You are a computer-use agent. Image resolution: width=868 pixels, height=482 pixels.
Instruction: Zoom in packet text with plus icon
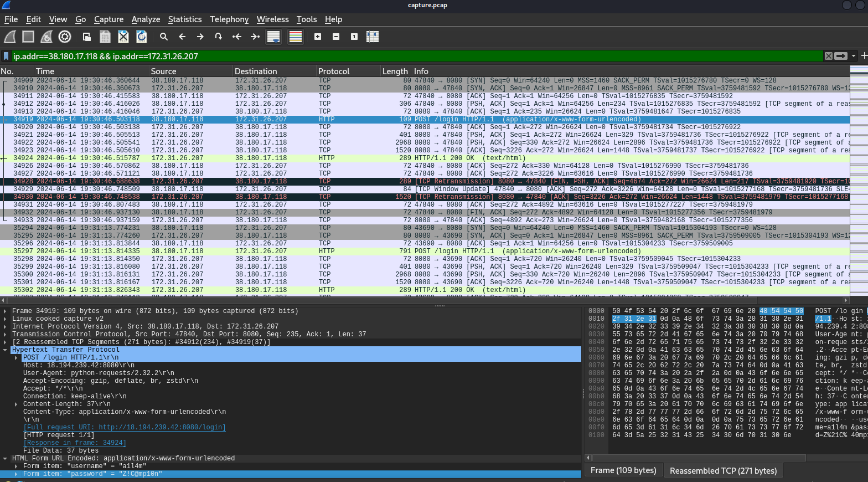coord(318,37)
